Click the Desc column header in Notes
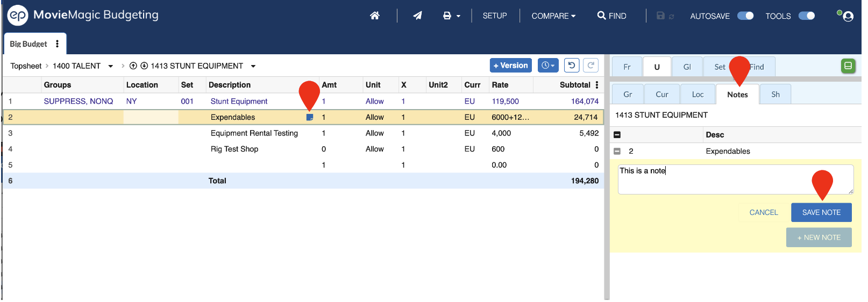Screen dimensions: 868x302 pyautogui.click(x=715, y=135)
